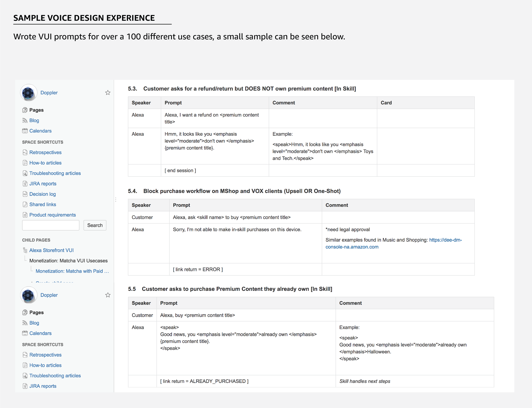Click the sidebar search input field
Screen dimensions: 532x408
[51, 225]
